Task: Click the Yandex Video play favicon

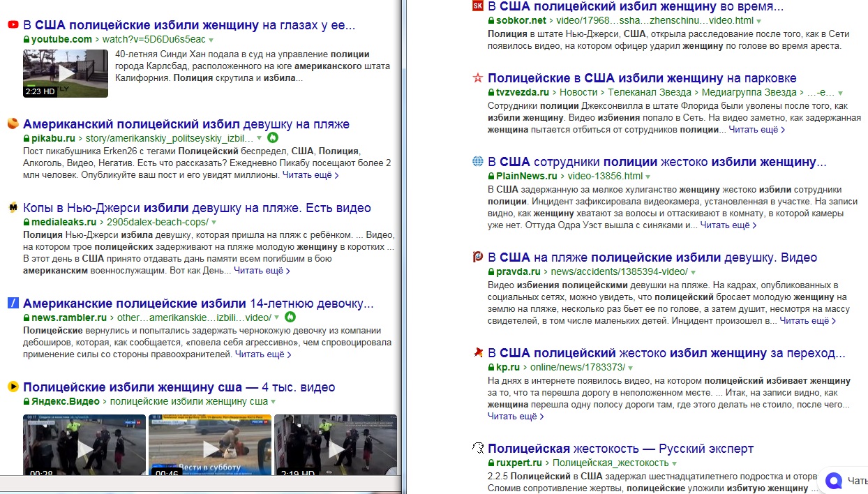Action: [13, 386]
